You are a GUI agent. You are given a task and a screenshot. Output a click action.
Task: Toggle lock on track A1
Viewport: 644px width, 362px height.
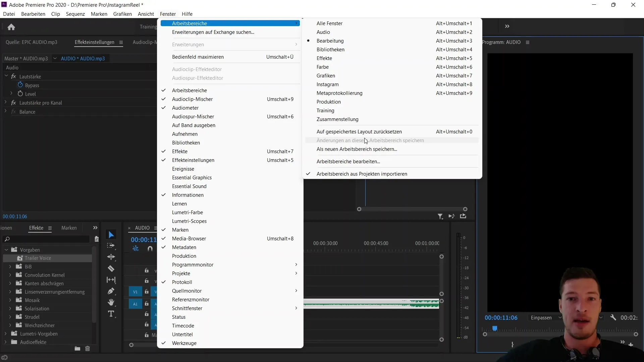coord(147,304)
